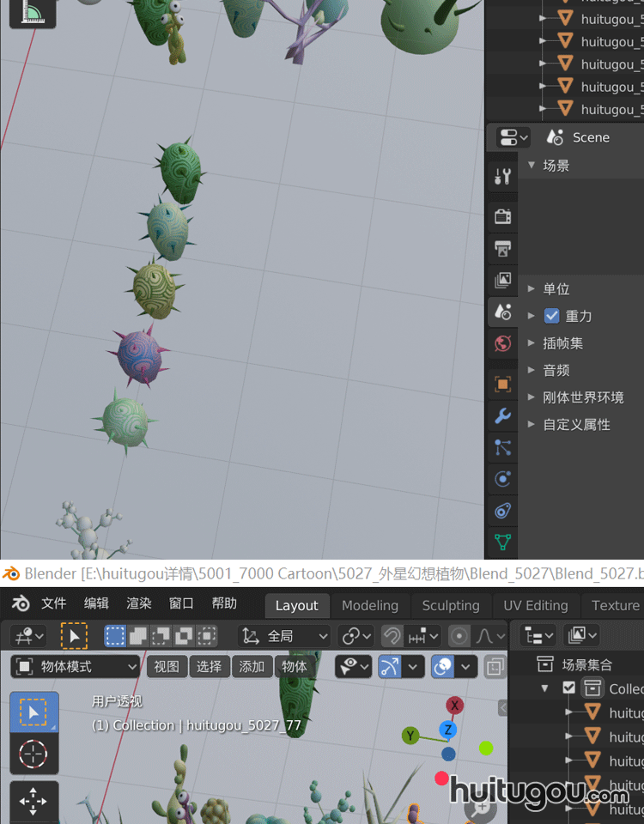Open the 窗口 menu
This screenshot has width=644, height=824.
181,603
